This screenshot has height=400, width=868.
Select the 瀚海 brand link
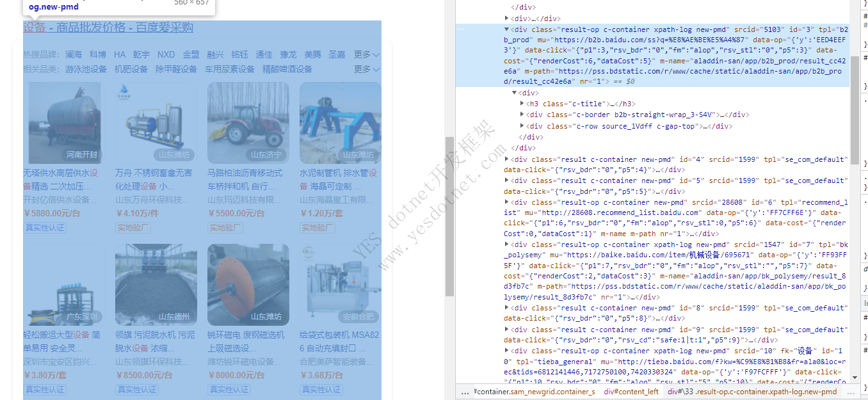(x=74, y=55)
